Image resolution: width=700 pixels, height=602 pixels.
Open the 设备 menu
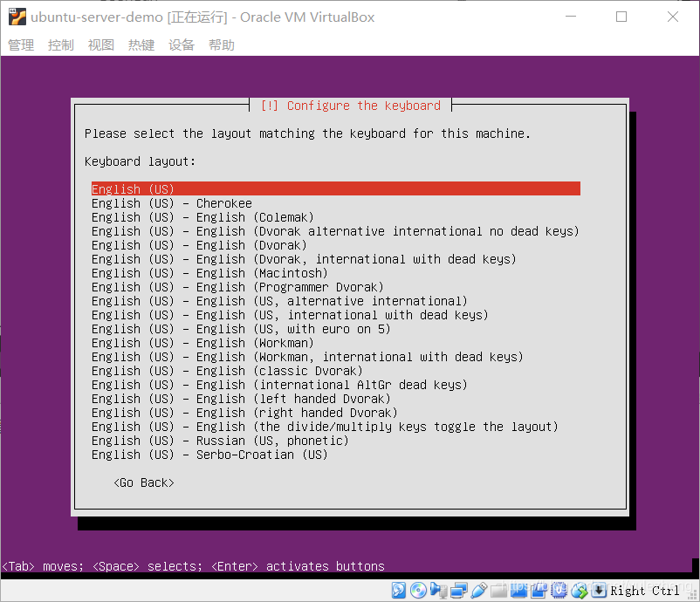[x=182, y=45]
